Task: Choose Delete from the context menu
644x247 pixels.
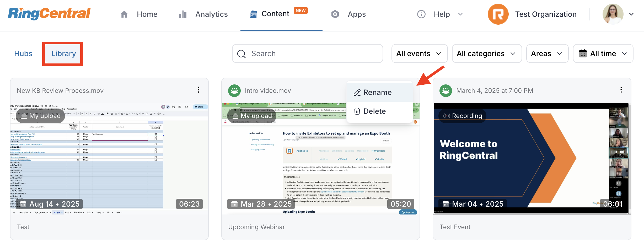Action: point(380,111)
